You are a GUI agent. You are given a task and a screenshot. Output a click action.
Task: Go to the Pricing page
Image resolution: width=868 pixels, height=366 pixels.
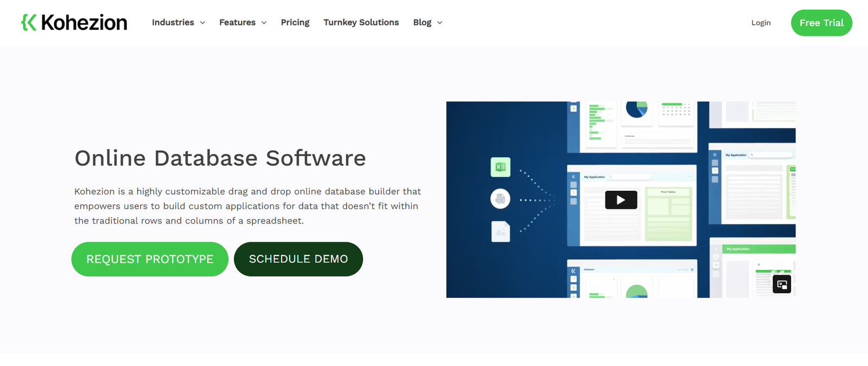(295, 22)
